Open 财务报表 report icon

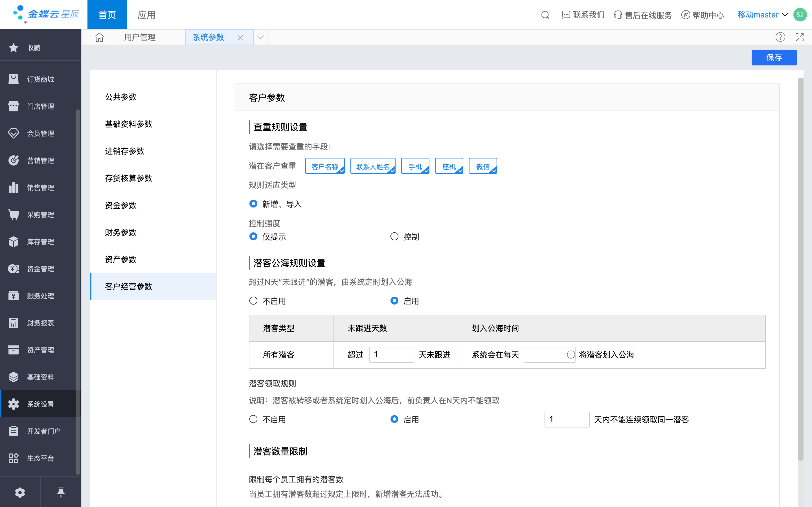pos(14,323)
